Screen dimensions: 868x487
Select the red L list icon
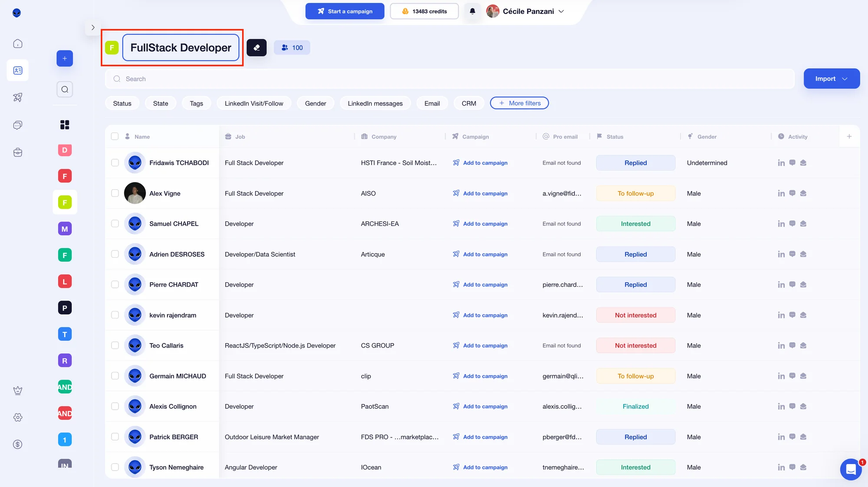(65, 282)
